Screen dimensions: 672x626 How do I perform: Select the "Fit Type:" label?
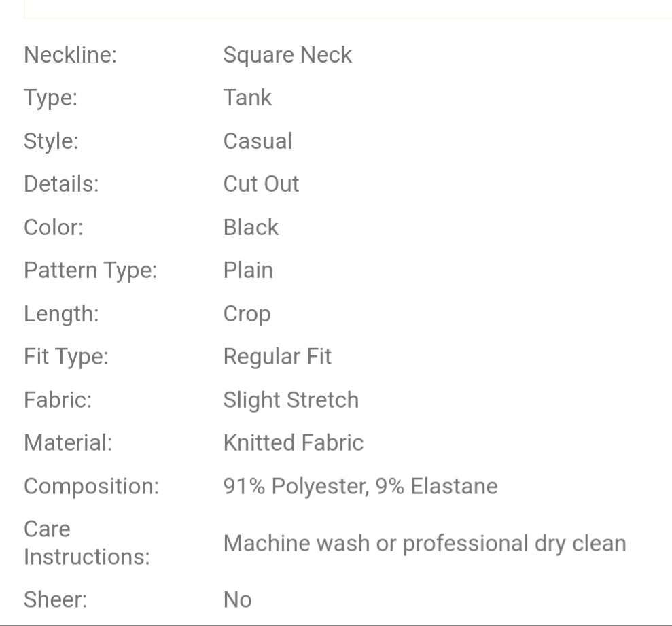point(66,356)
